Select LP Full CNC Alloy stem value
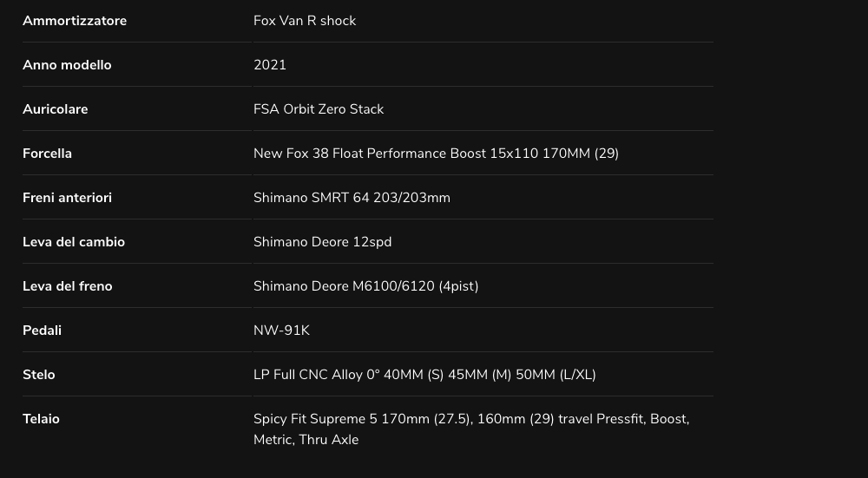868x478 pixels. (x=424, y=375)
